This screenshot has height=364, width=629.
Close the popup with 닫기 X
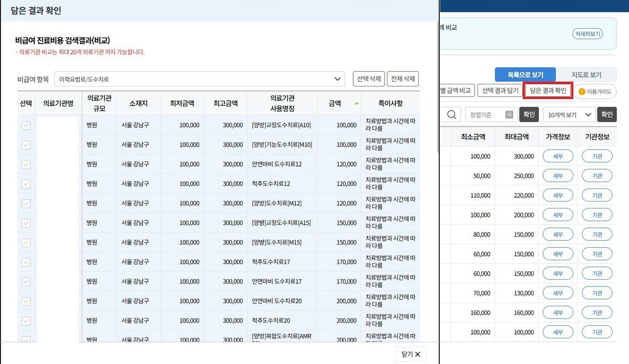coord(411,354)
